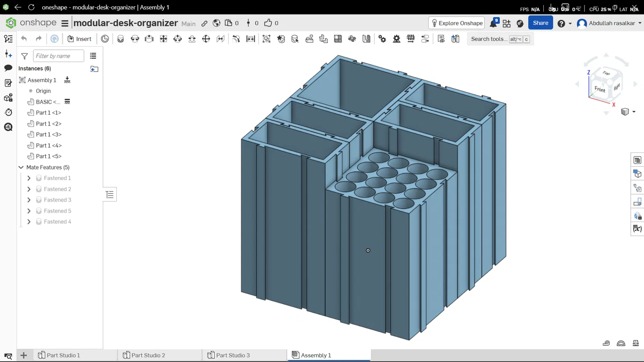Toggle the instances list view icon

click(93, 56)
